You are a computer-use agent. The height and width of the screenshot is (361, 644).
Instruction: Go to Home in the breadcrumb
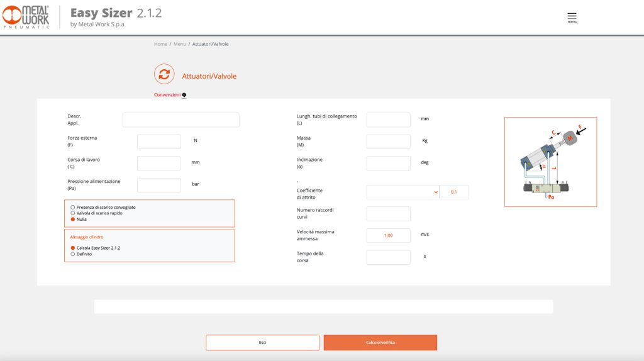[160, 44]
